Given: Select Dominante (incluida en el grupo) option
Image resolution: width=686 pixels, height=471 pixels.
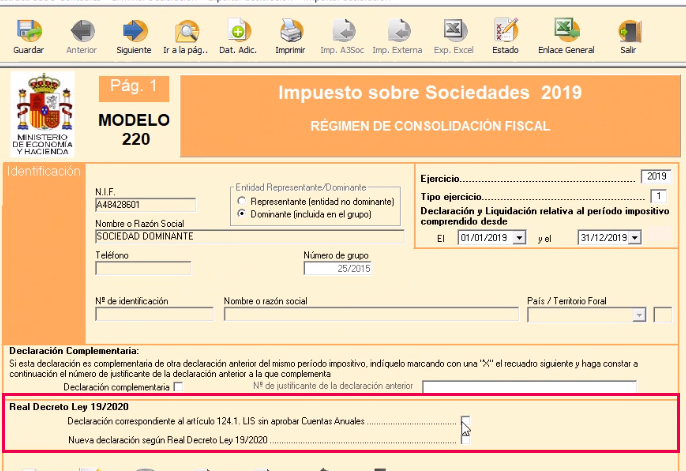Looking at the screenshot, I should click(x=242, y=214).
